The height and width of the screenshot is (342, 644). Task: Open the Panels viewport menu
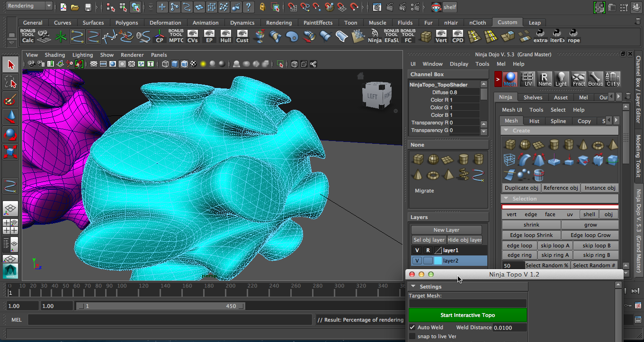[x=159, y=55]
